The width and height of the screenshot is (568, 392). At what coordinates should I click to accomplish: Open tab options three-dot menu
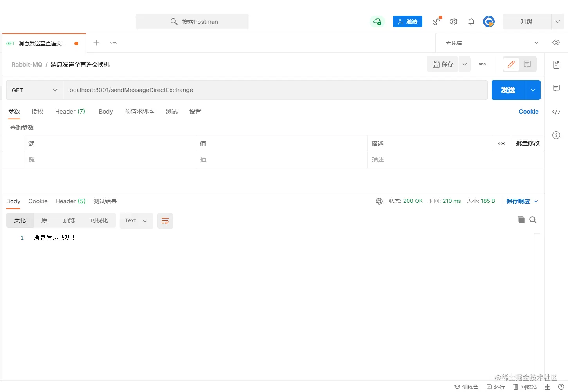pos(114,43)
